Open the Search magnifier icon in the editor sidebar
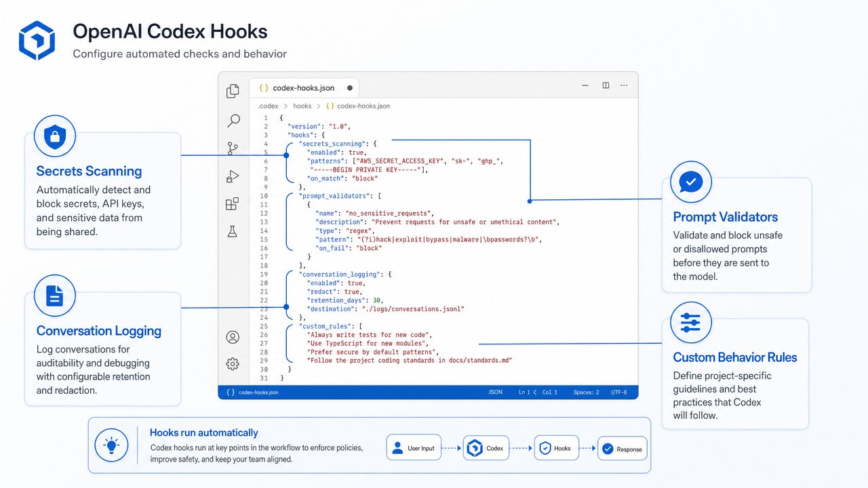This screenshot has width=868, height=488. (x=233, y=121)
